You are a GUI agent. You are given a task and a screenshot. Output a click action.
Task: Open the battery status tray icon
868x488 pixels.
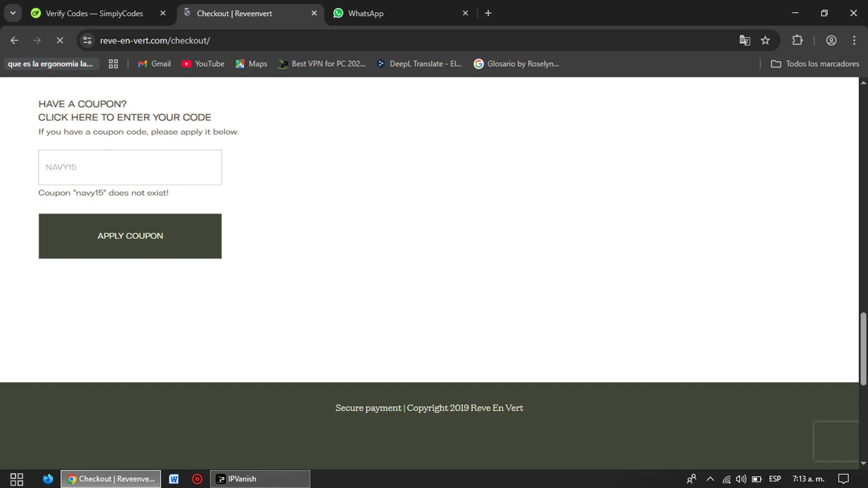(x=756, y=479)
